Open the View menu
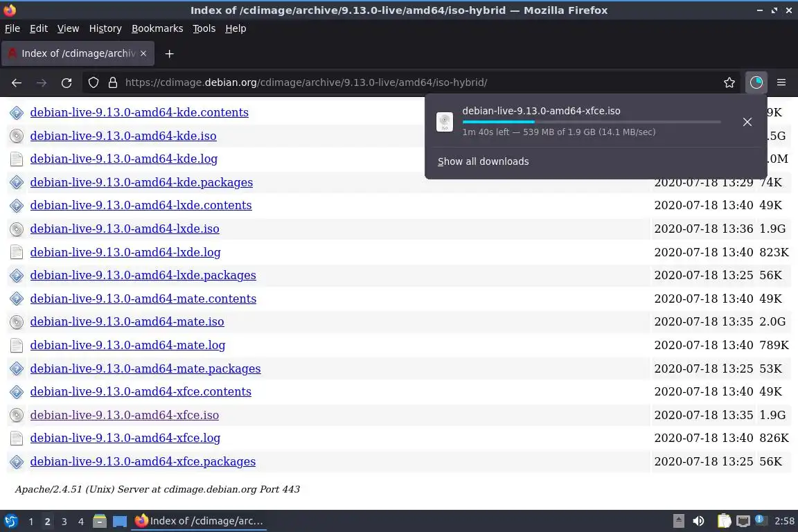Screen dimensions: 798x532 pyautogui.click(x=68, y=28)
